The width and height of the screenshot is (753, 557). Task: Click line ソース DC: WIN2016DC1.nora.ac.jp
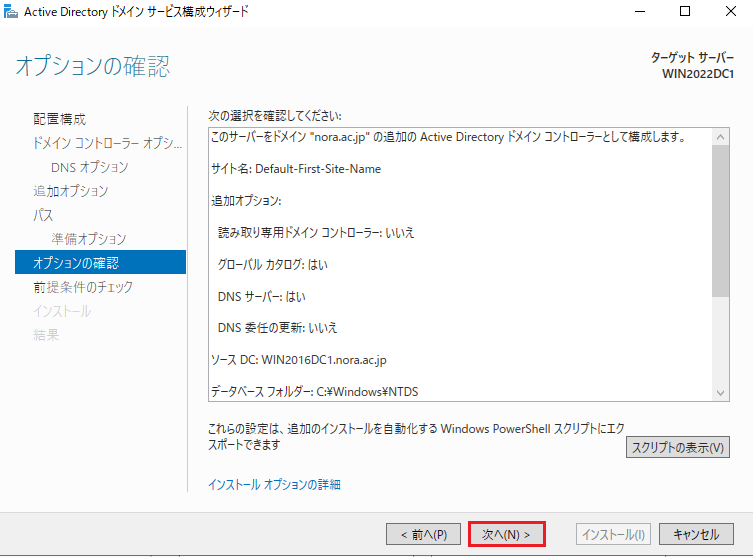[x=299, y=360]
